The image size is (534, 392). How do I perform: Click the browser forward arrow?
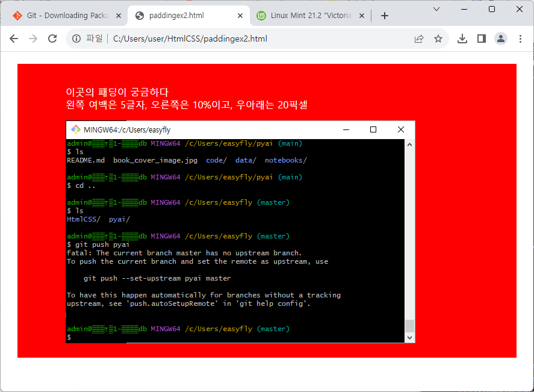[33, 39]
